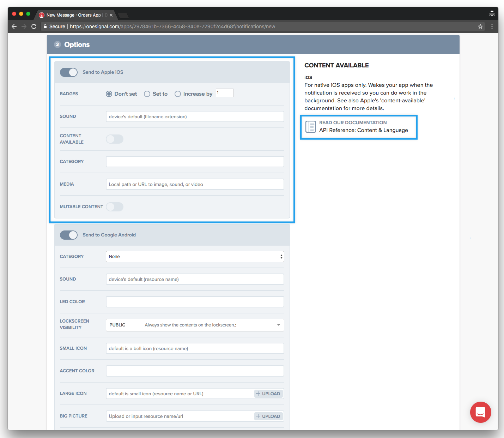The image size is (504, 438).
Task: Enable the Content Available switch
Action: point(115,139)
